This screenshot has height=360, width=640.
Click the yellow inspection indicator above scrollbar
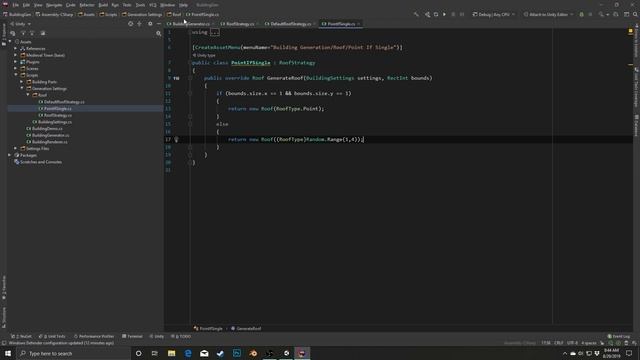pyautogui.click(x=630, y=31)
